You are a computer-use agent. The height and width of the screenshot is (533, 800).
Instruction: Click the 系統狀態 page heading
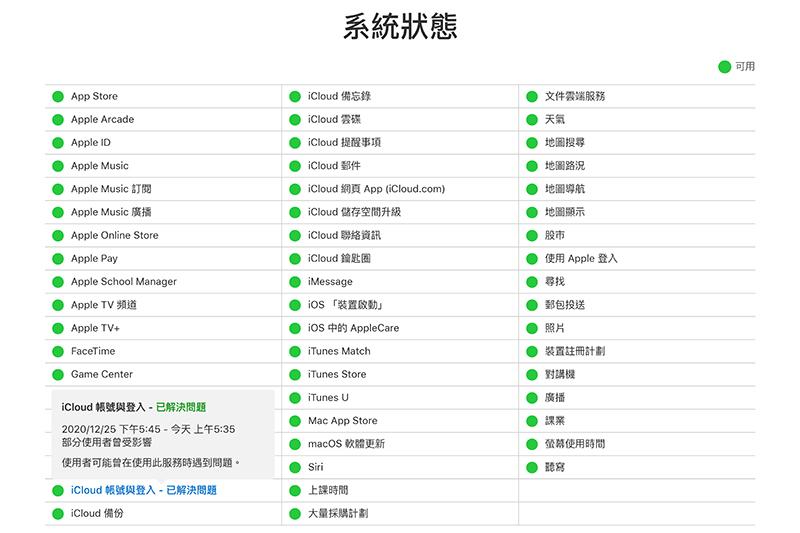click(400, 27)
